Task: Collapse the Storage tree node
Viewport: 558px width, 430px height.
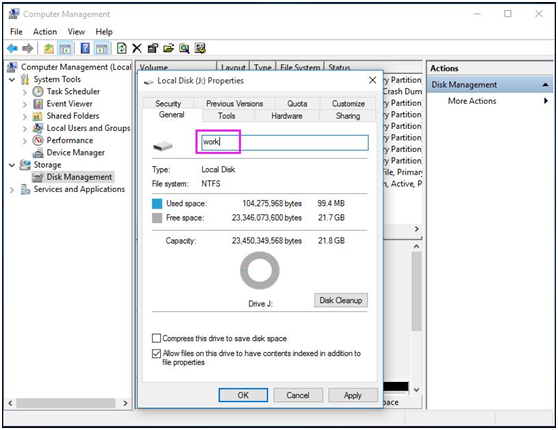Action: [x=12, y=165]
